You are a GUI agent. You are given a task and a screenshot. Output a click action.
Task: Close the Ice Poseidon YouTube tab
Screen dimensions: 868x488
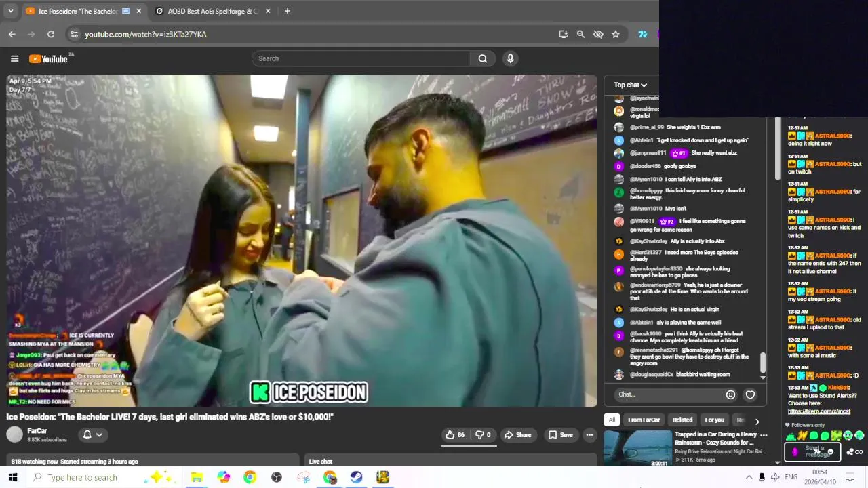pos(139,11)
